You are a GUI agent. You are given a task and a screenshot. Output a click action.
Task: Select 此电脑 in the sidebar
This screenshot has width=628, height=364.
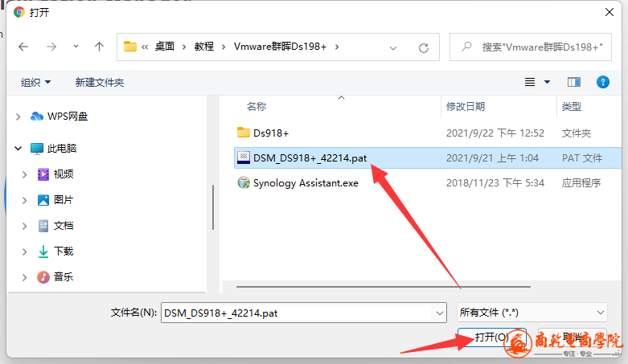pos(62,149)
